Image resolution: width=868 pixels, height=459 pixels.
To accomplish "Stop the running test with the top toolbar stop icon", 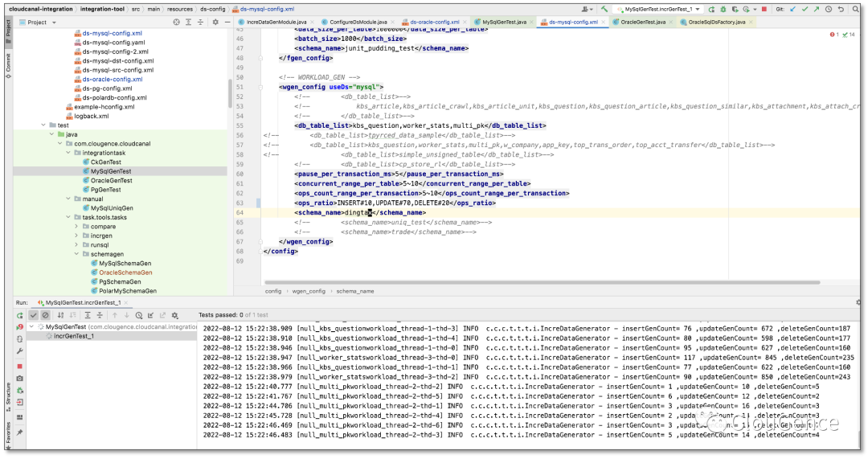I will pyautogui.click(x=764, y=9).
